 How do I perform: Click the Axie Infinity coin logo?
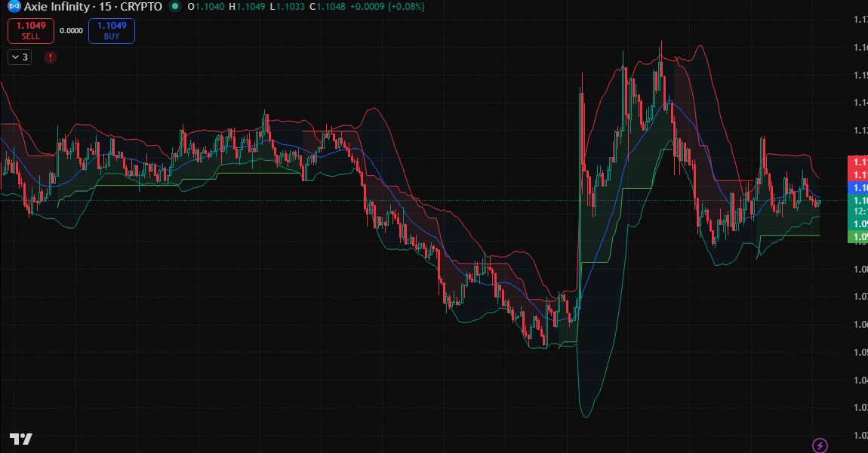click(x=14, y=7)
